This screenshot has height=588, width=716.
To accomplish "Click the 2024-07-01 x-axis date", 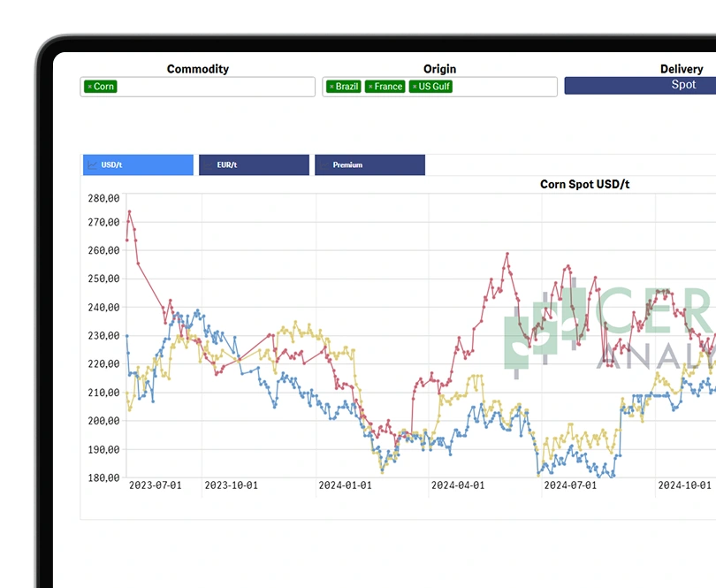I will click(x=570, y=485).
